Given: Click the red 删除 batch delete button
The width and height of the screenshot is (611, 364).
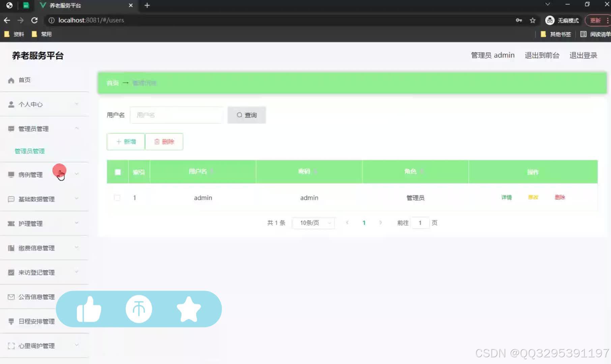Looking at the screenshot, I should coord(164,142).
